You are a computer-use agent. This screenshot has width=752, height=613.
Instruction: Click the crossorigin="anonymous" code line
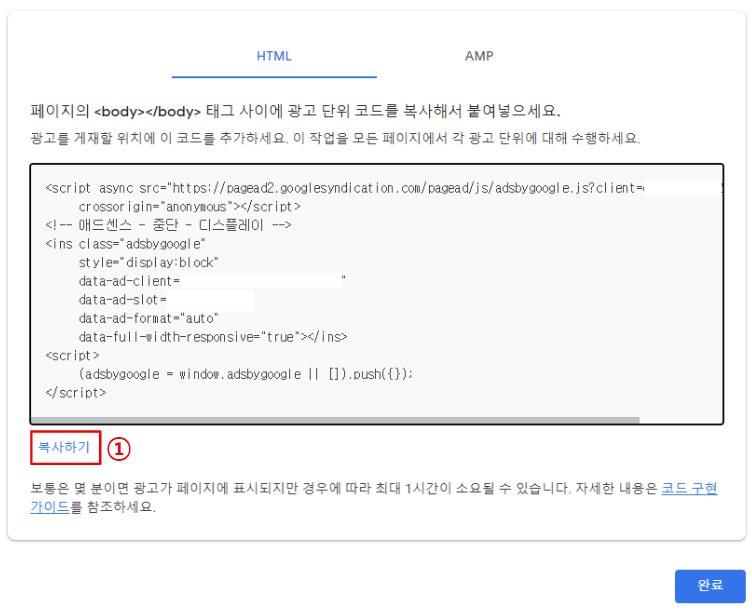pos(189,207)
